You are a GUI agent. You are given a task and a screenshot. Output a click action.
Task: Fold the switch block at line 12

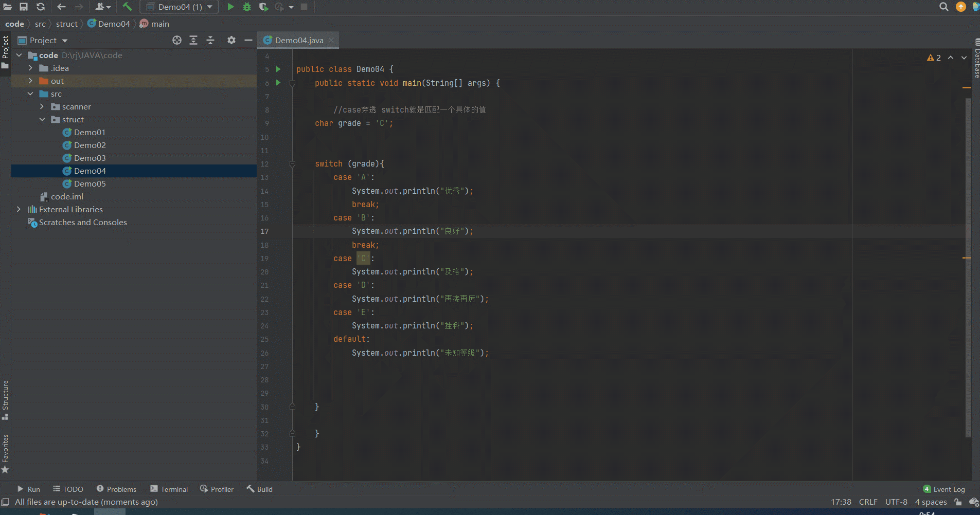pos(292,164)
